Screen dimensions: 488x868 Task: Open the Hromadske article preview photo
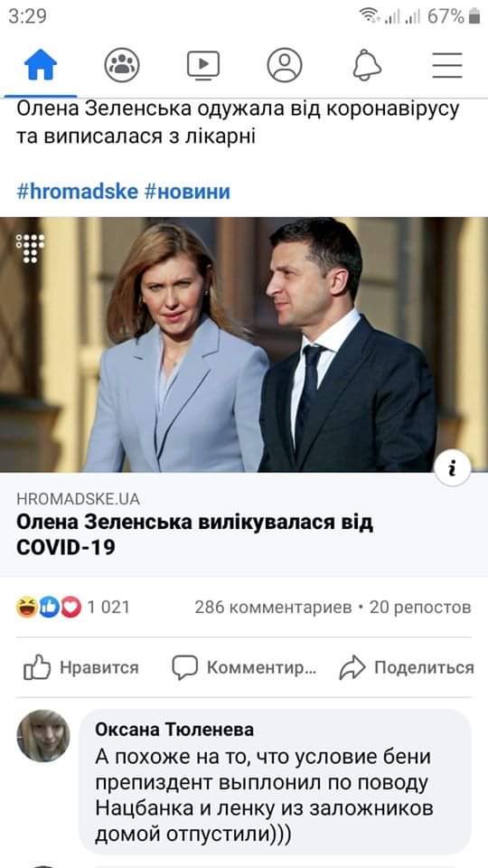[244, 344]
